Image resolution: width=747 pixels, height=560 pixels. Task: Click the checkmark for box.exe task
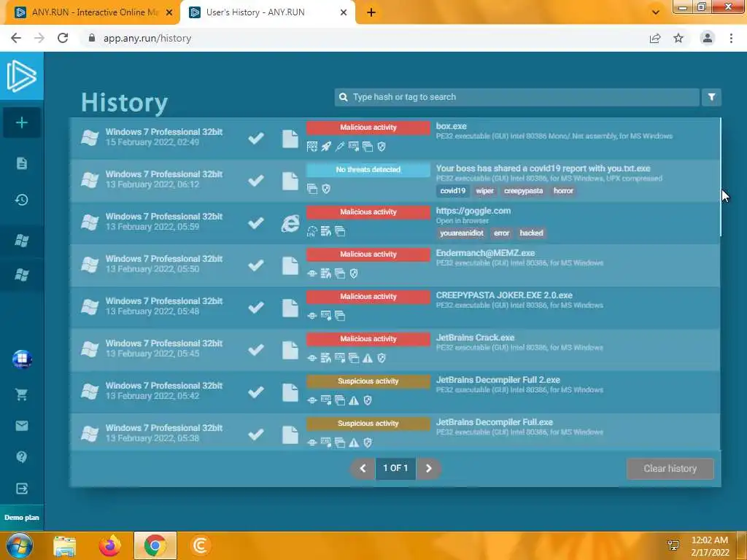pos(256,139)
